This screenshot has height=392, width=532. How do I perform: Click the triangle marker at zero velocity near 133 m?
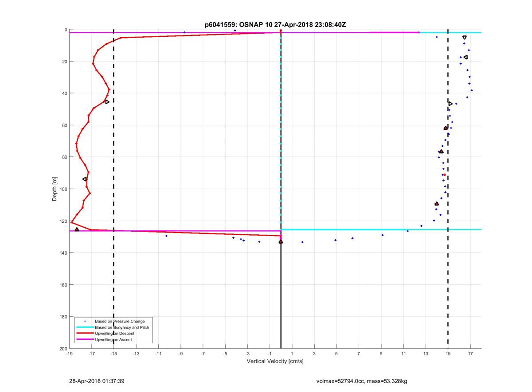point(281,241)
